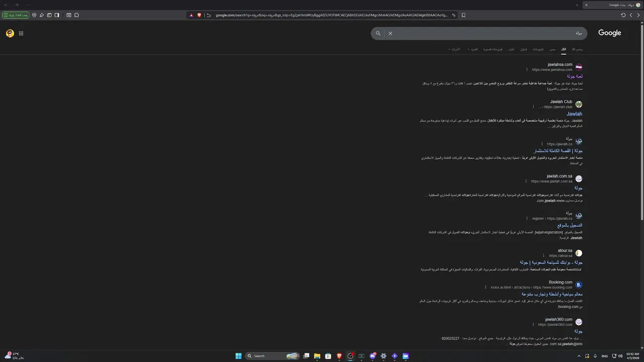The image size is (644, 362).
Task: Open the weather widget 27°C
Action: point(14,356)
